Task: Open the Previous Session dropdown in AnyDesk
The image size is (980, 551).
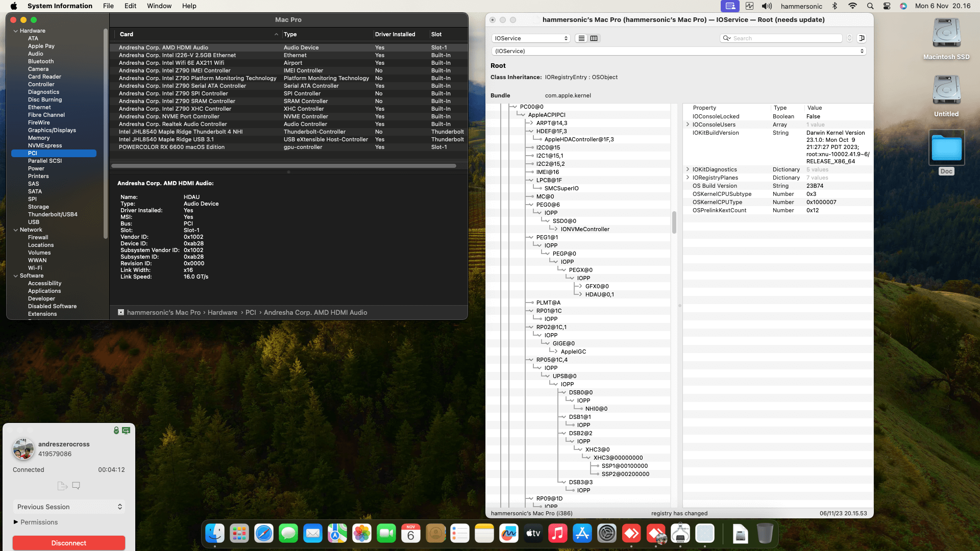Action: tap(69, 507)
